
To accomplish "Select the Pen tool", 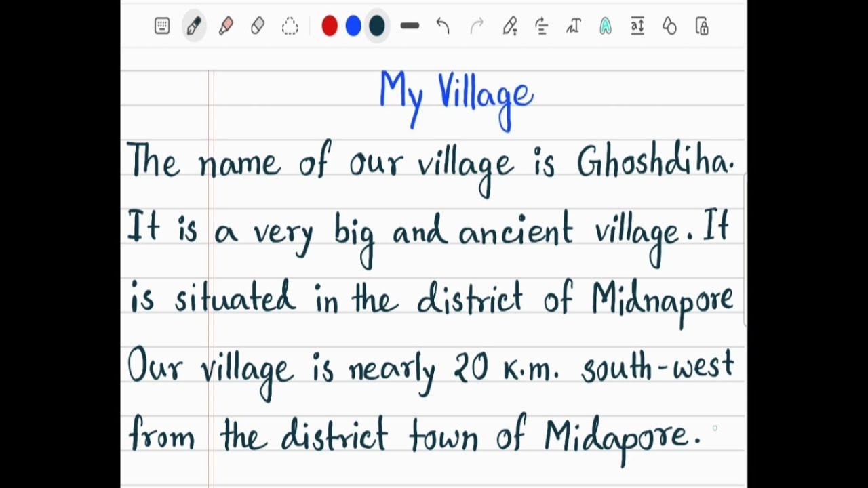I will click(194, 26).
